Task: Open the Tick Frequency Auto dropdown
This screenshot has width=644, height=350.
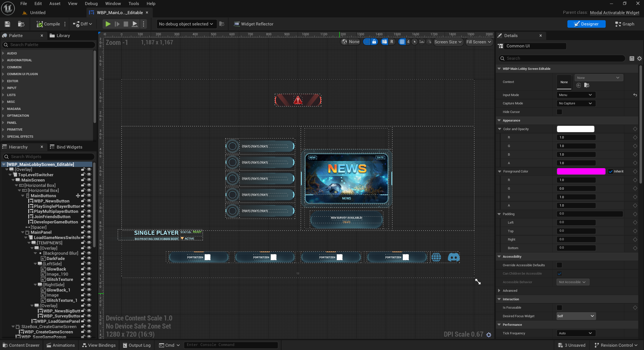Action: (576, 333)
